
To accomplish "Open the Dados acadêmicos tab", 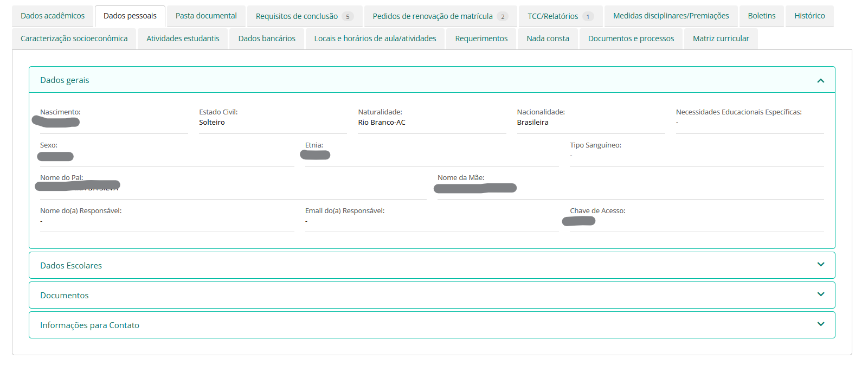I will point(53,16).
